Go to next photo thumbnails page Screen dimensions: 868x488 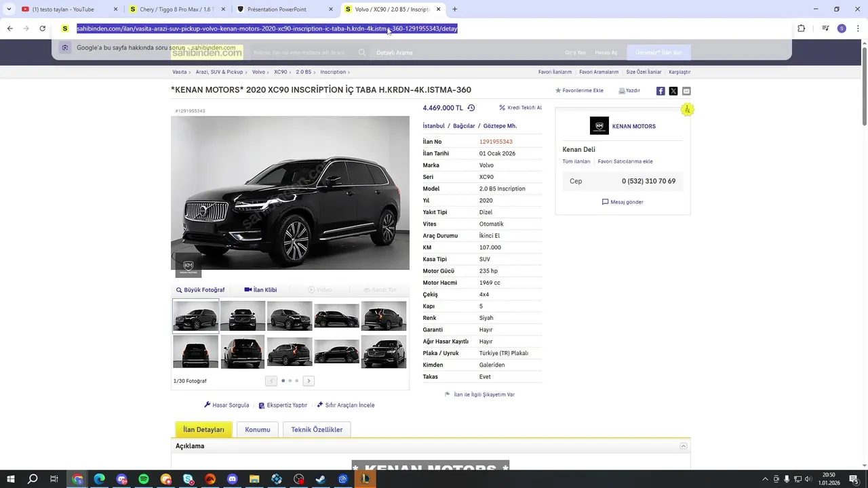coord(309,381)
